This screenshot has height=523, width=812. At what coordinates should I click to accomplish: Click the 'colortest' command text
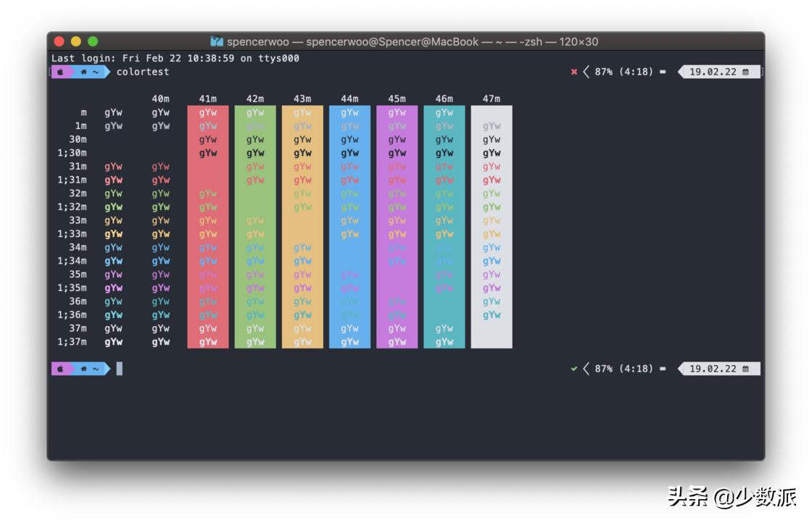coord(143,72)
